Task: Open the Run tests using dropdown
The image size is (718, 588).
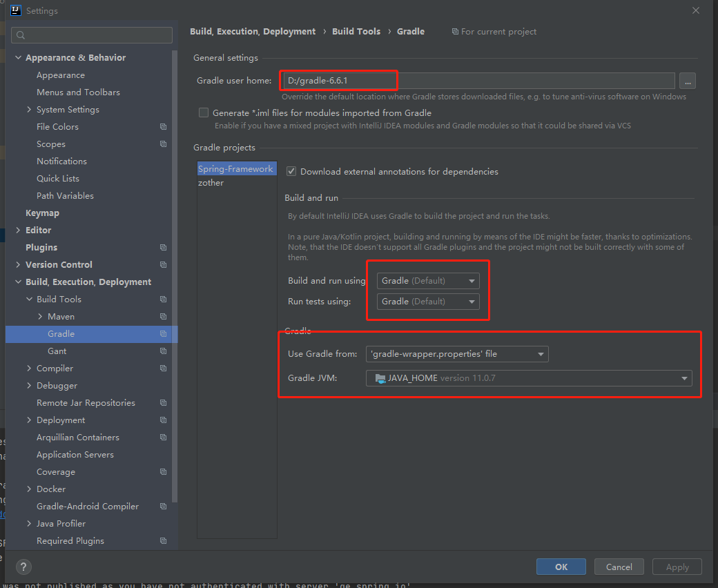Action: coord(427,302)
